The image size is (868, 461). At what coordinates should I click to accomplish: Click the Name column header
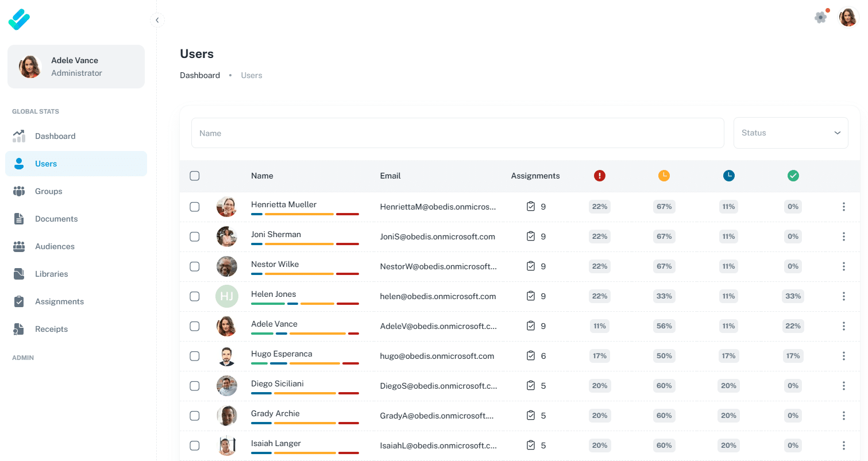[262, 176]
